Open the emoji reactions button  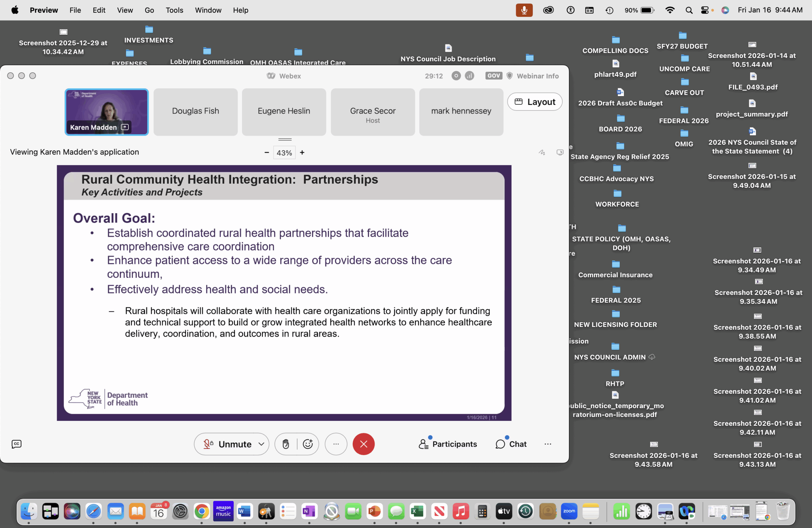tap(308, 444)
